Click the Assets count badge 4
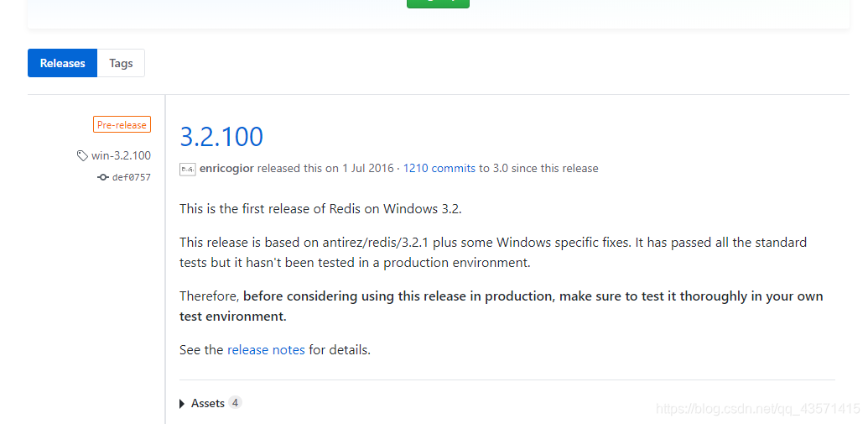This screenshot has width=868, height=424. click(235, 403)
